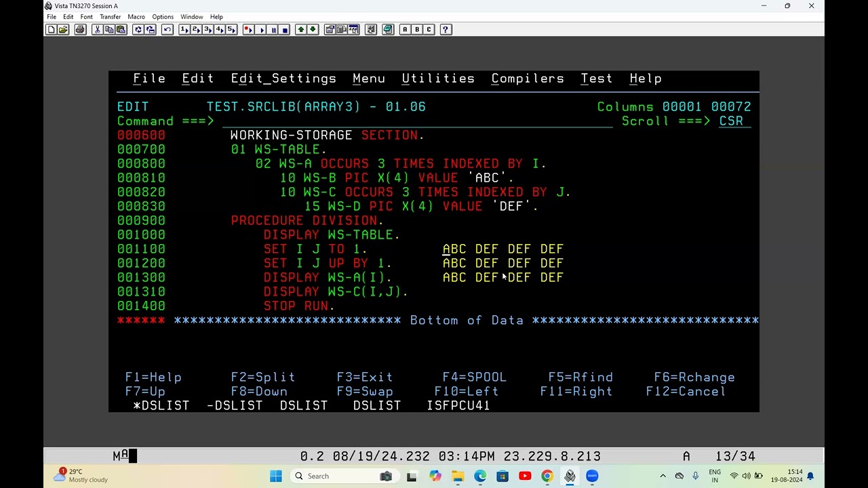Select Test in the ISPF action bar

pos(597,79)
